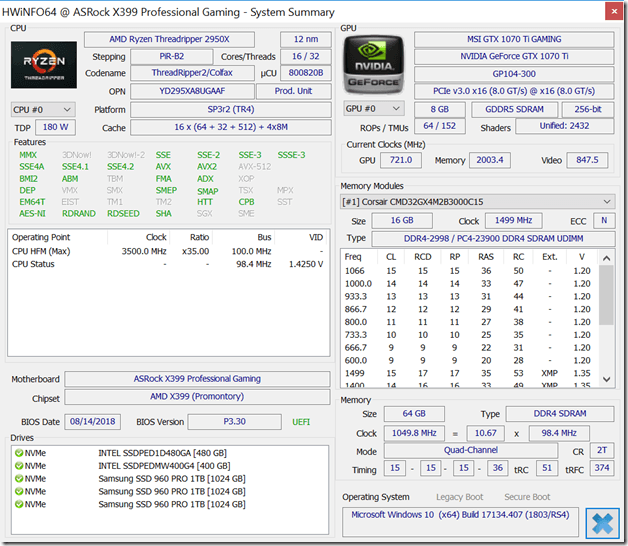The width and height of the screenshot is (628, 546).
Task: Click the 847.5 video clock value
Action: (587, 160)
